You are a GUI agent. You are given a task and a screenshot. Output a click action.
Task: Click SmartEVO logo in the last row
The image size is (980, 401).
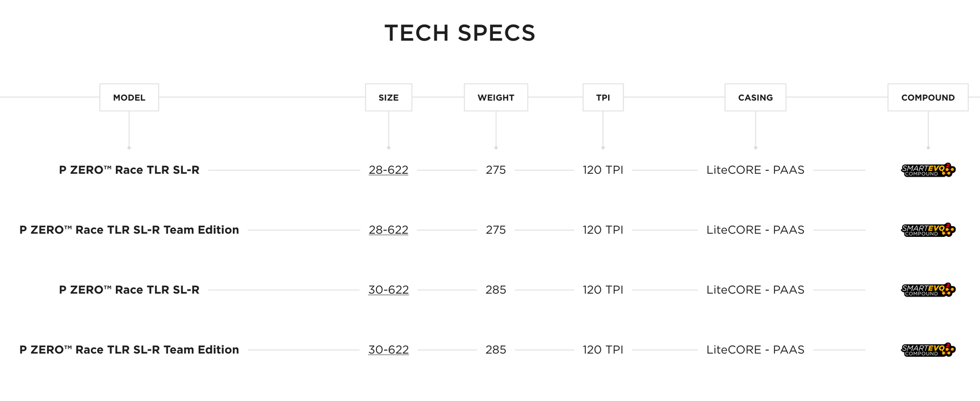click(x=928, y=350)
